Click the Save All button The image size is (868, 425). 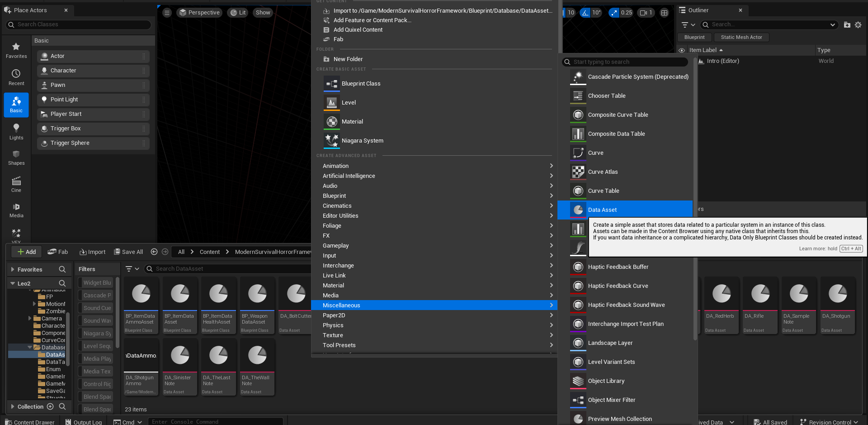(x=128, y=252)
